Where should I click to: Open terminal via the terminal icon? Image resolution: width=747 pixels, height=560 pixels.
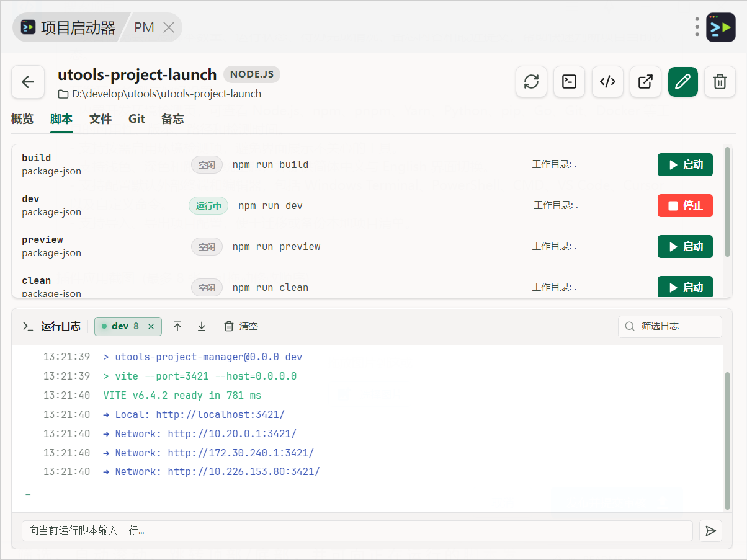(569, 82)
